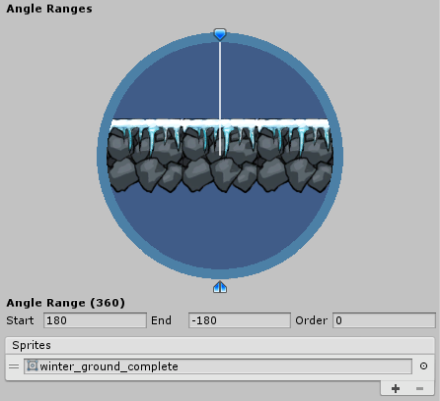Add a sprite with the plus button
This screenshot has height=401, width=440.
(x=396, y=388)
